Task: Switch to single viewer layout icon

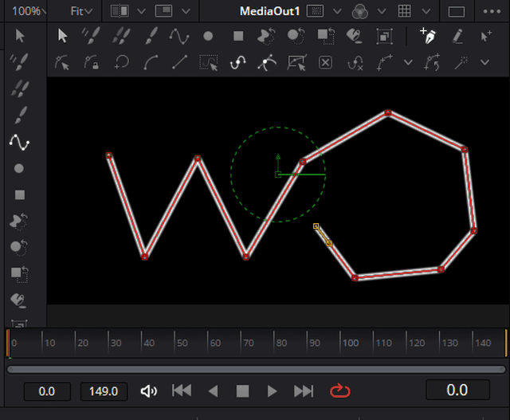Action: click(457, 12)
